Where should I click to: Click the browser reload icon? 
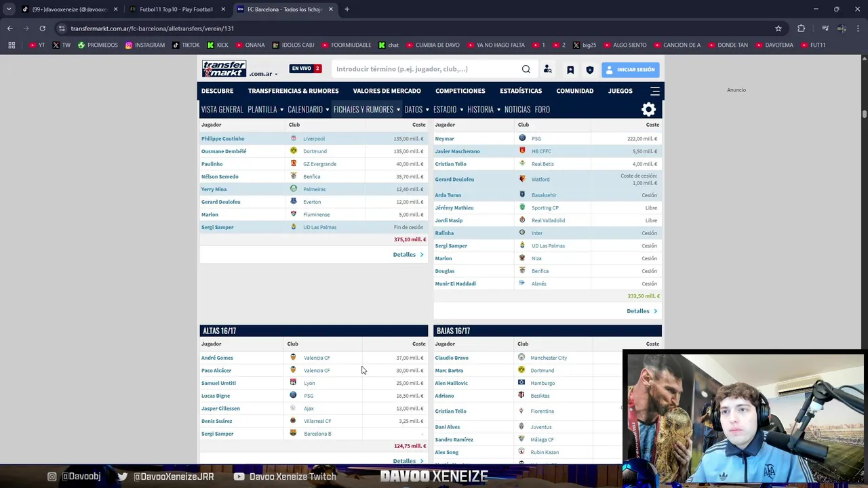42,28
